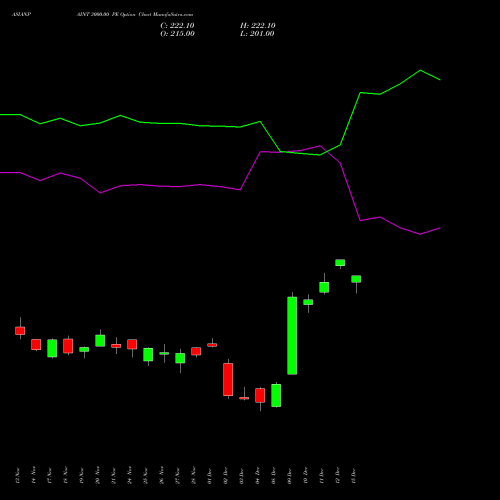Select the 01 Dec date label
Image resolution: width=500 pixels, height=500 pixels.
210,475
